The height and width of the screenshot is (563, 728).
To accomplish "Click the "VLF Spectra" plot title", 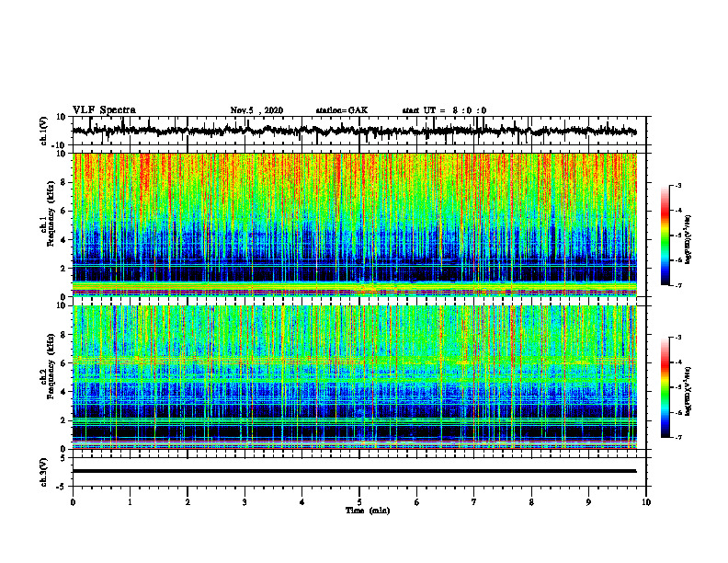I will [104, 110].
